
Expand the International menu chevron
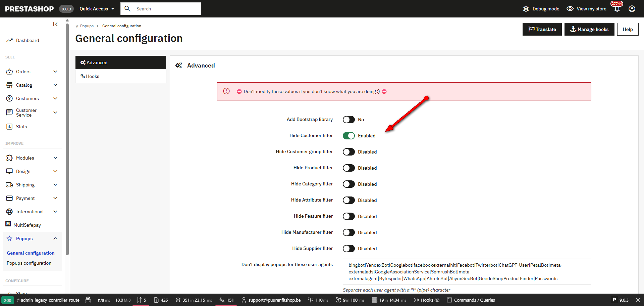point(55,212)
